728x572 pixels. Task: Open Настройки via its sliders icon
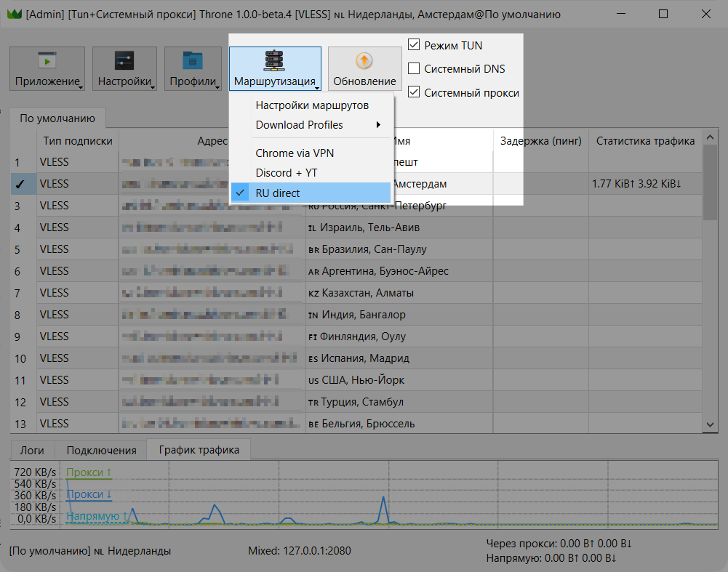(124, 61)
